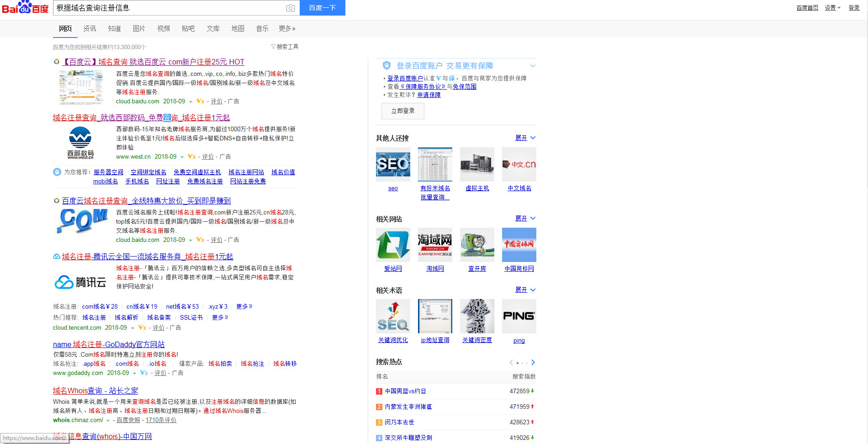868x444 pixels.
Task: Click the 百度快照 link
Action: (128, 420)
